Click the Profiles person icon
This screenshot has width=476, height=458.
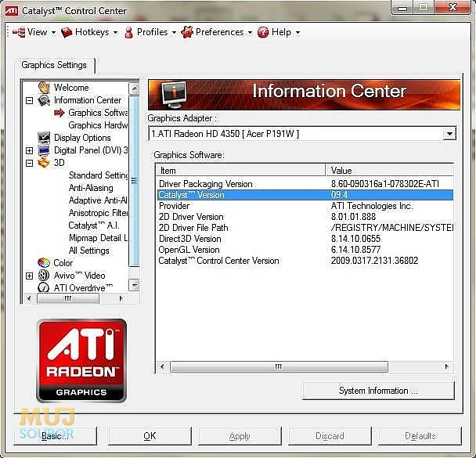128,32
